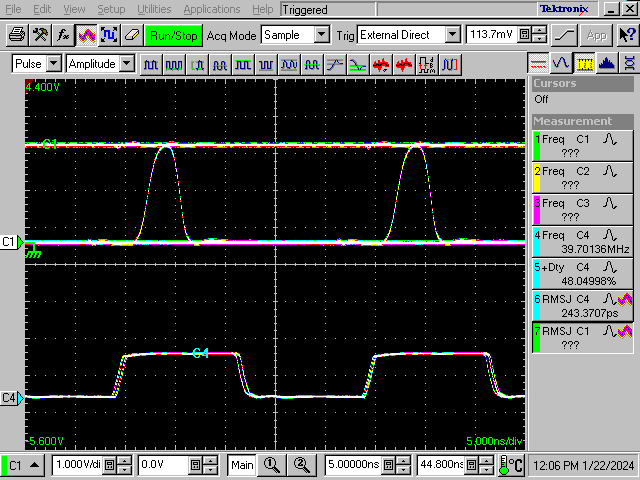Click the thermometer compensation status icon
Viewport: 640px width, 480px height.
pos(511,465)
